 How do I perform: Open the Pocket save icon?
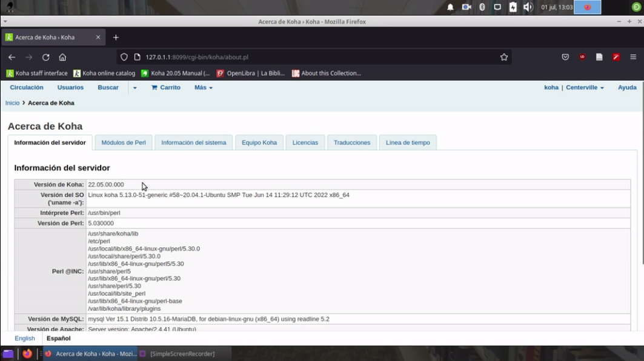point(565,57)
